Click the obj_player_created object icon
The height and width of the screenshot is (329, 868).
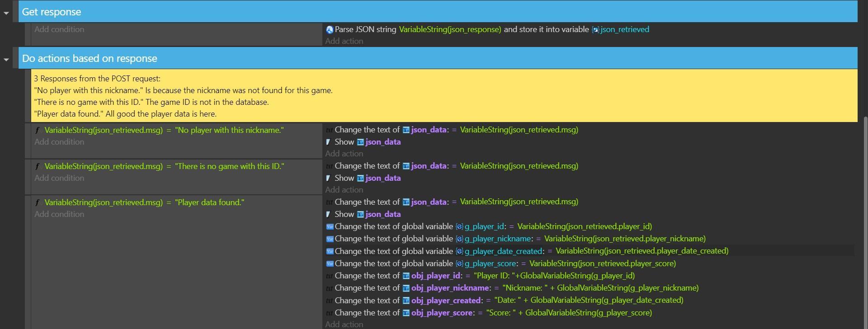point(406,301)
